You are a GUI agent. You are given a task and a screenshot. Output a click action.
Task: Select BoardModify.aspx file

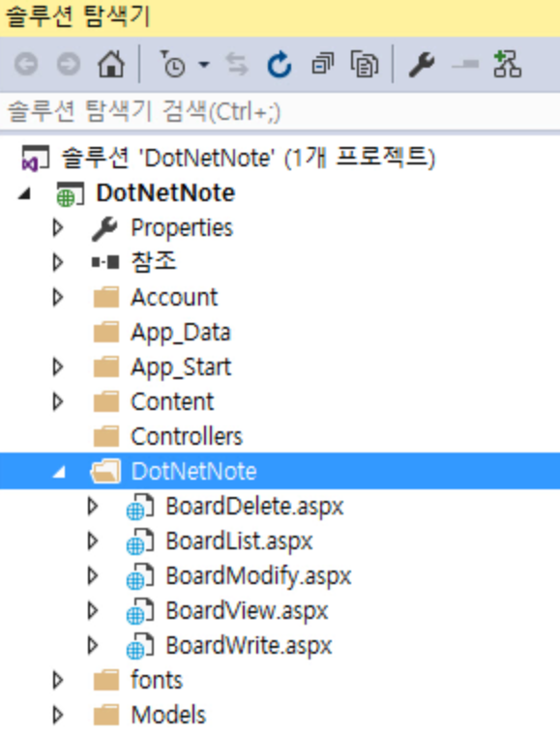tap(258, 577)
